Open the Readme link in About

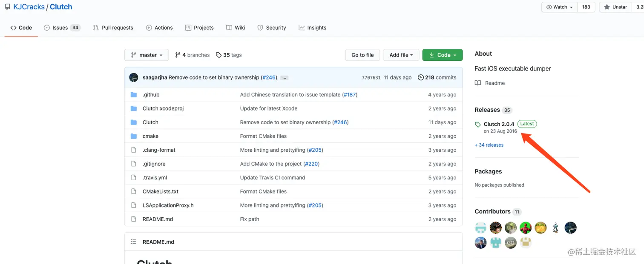[495, 83]
